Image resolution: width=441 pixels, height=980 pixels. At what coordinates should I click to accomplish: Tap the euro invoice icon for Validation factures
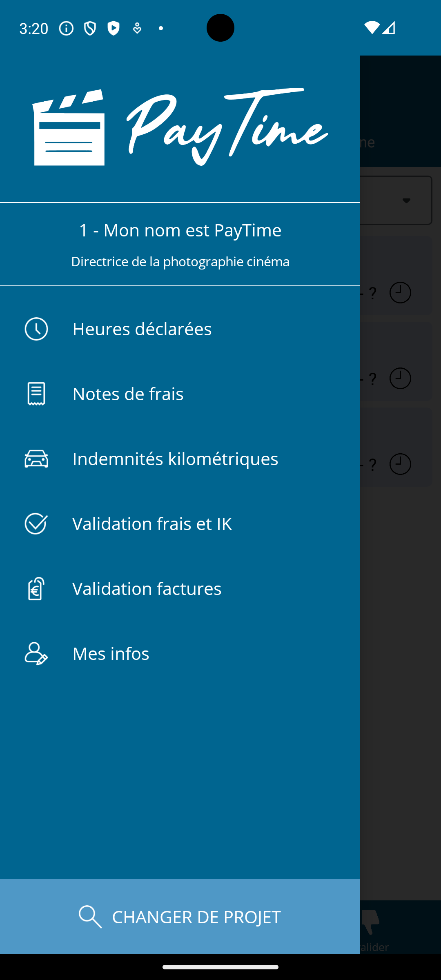click(36, 588)
